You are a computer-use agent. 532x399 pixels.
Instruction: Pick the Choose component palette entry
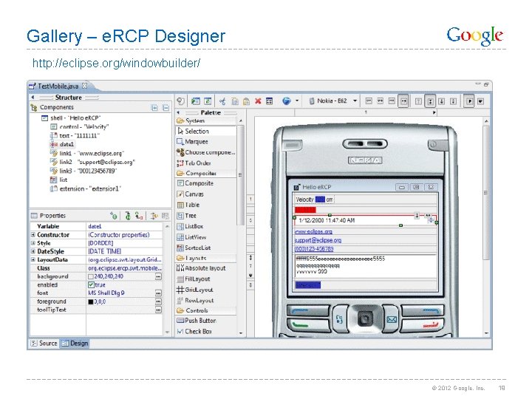205,152
